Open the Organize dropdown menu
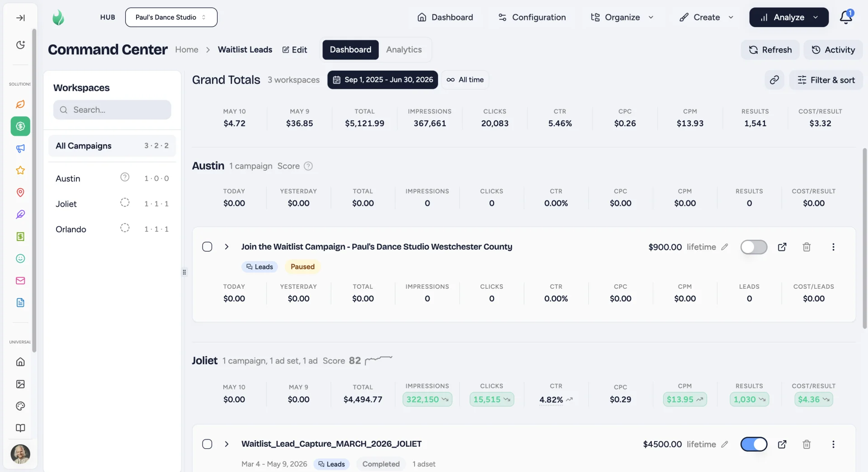 (x=622, y=17)
